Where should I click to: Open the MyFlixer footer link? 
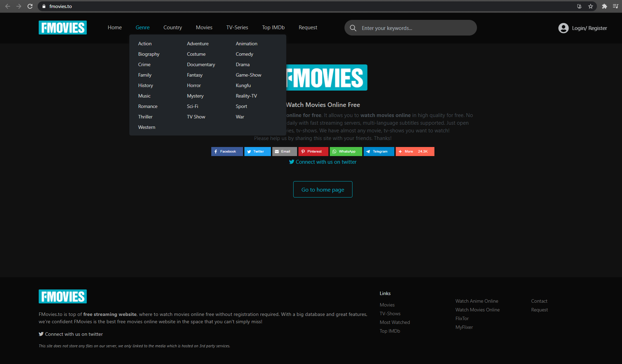click(464, 327)
